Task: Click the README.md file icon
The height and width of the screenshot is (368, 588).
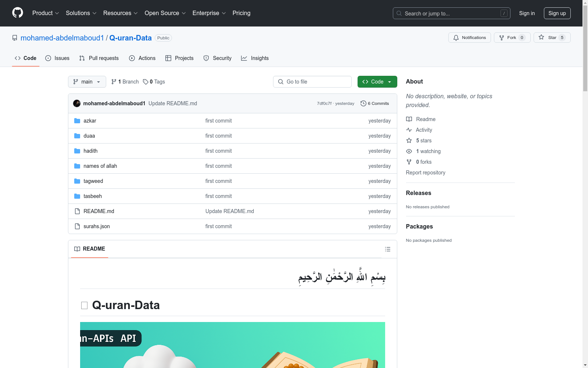Action: (77, 211)
